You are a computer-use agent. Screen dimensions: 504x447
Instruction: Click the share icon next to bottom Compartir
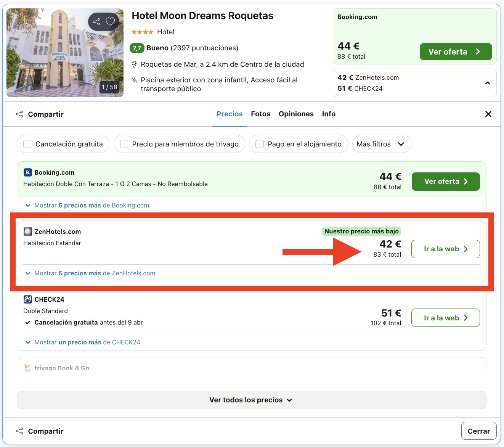pyautogui.click(x=19, y=431)
